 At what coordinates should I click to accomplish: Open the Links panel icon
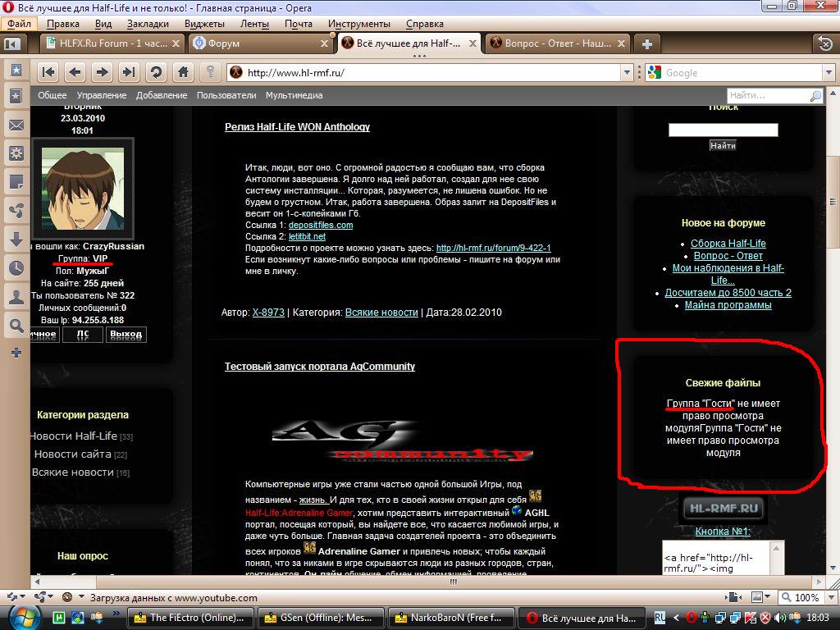(x=16, y=211)
